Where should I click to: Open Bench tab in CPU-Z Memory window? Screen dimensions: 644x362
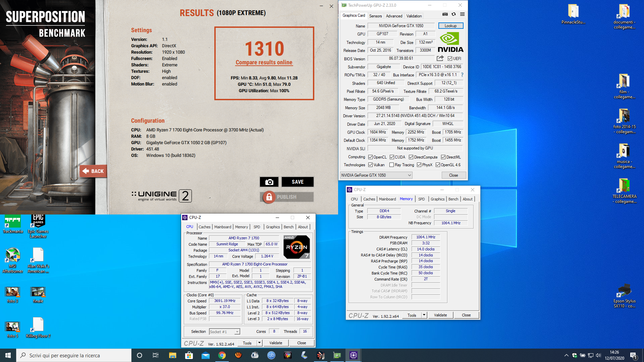[453, 199]
